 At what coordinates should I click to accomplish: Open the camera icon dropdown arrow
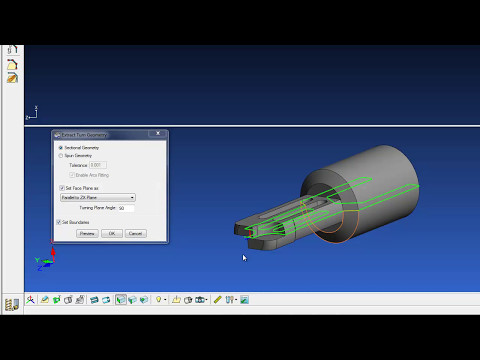click(207, 300)
